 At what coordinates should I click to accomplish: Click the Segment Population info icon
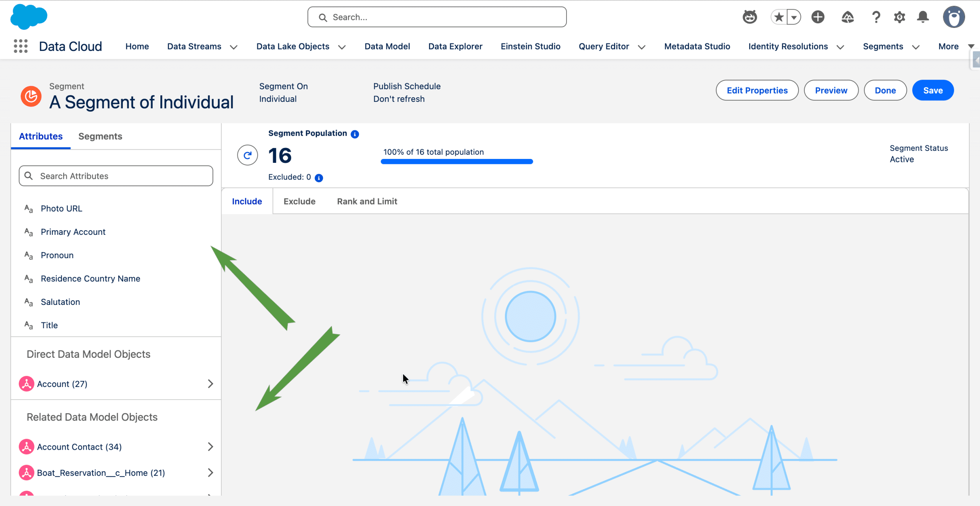click(x=355, y=134)
